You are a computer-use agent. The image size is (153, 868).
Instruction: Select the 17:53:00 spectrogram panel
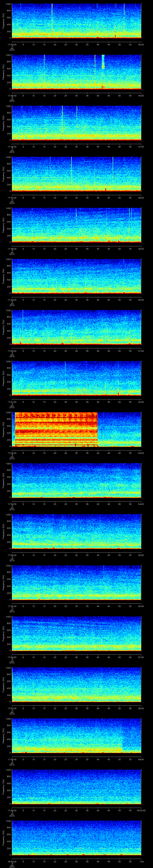pyautogui.click(x=76, y=480)
